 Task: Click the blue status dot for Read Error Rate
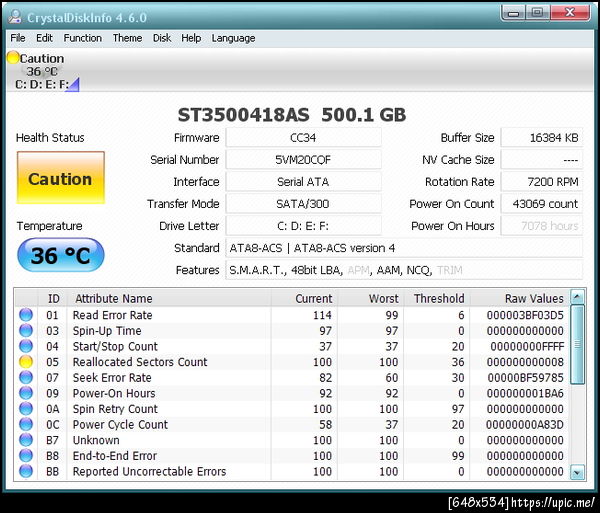(26, 315)
